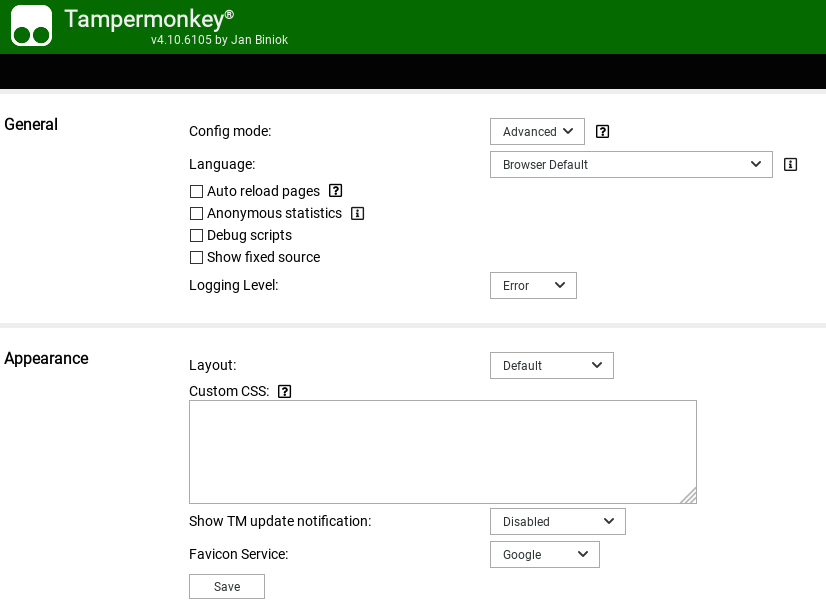Change the Favicon Service dropdown
The width and height of the screenshot is (826, 614).
tap(545, 554)
